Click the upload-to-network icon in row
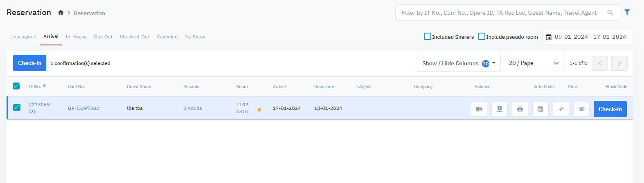The width and height of the screenshot is (644, 183). pos(500,109)
